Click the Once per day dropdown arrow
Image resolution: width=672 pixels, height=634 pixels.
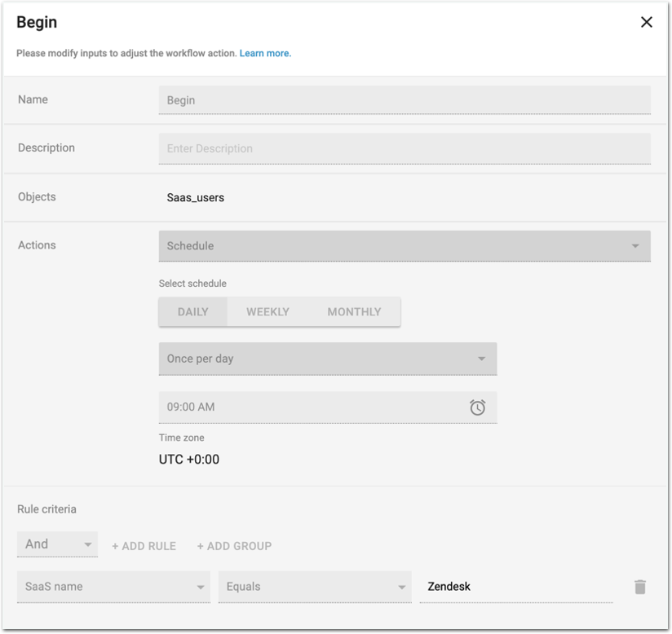point(481,359)
